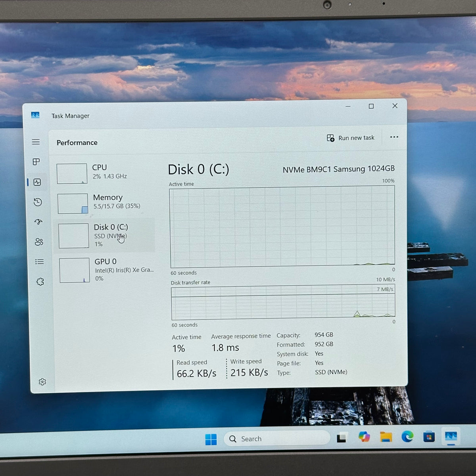Open the App history icon in sidebar
This screenshot has height=476, width=476.
[x=38, y=202]
